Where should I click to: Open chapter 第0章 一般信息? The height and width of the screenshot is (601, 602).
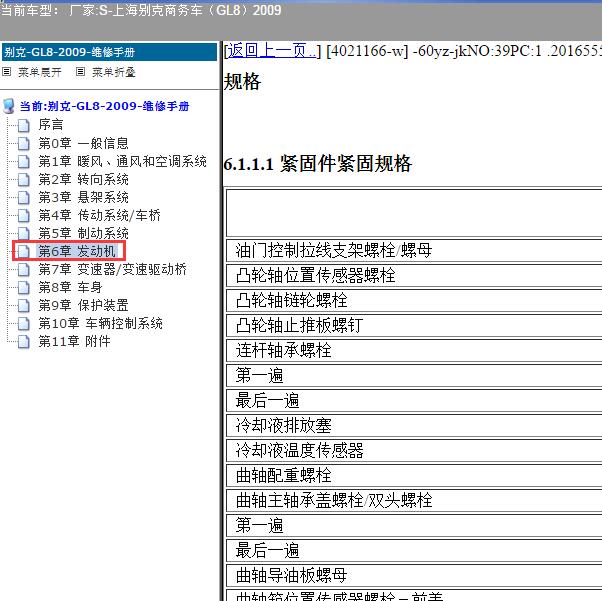pyautogui.click(x=83, y=143)
